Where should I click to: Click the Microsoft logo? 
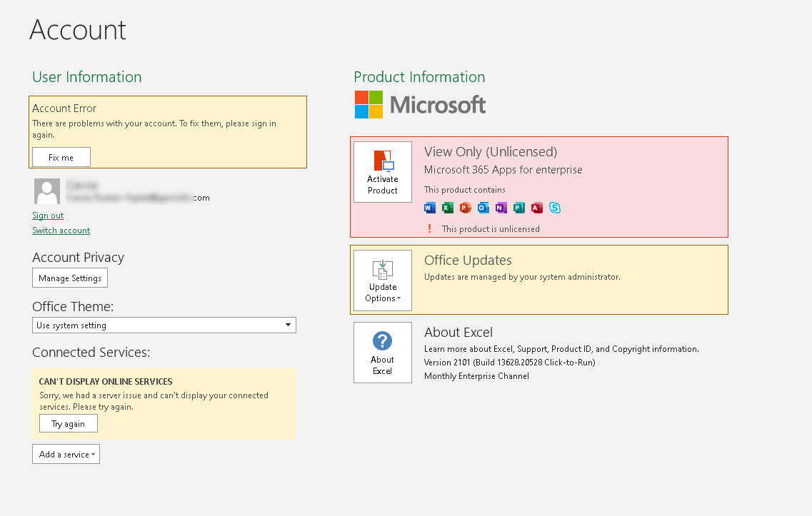[420, 104]
